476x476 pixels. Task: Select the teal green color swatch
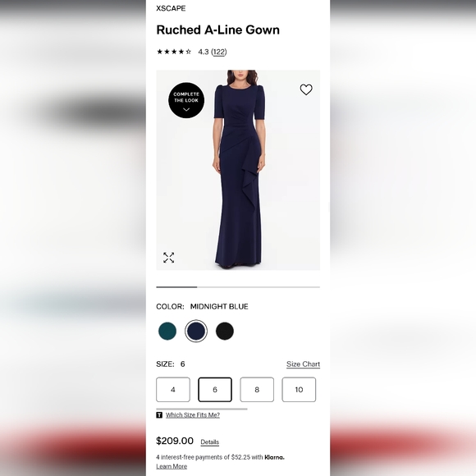(167, 331)
